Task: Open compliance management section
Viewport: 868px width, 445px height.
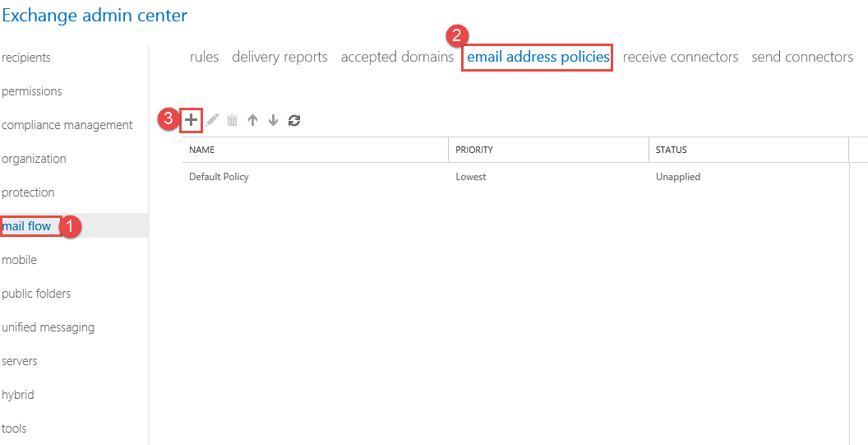Action: click(x=67, y=125)
